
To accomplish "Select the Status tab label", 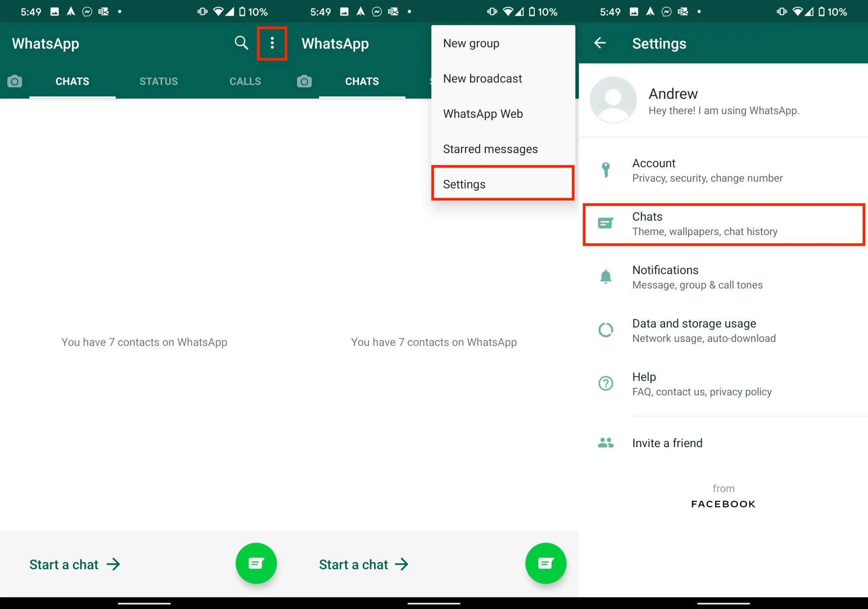I will (x=158, y=80).
